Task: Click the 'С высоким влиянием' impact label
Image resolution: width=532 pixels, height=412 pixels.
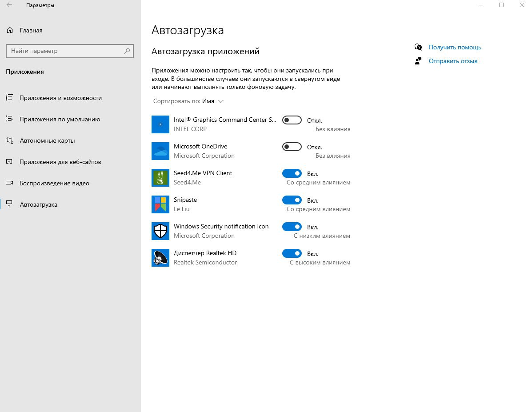Action: 320,262
